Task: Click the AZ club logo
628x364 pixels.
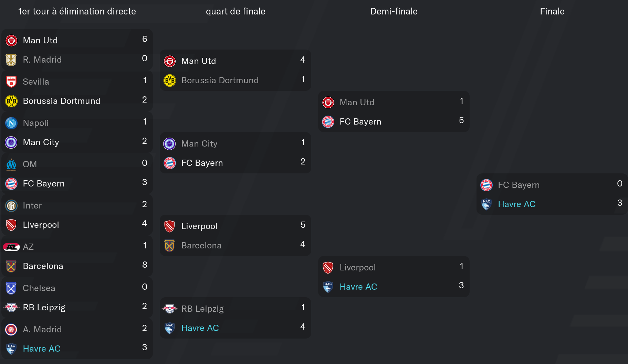Action: (x=11, y=247)
